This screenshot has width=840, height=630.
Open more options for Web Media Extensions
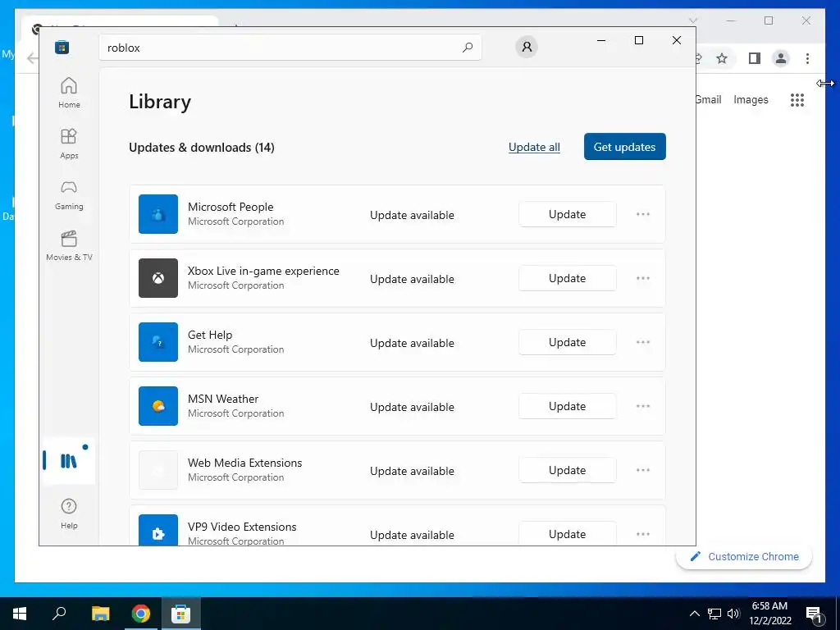[x=643, y=470]
